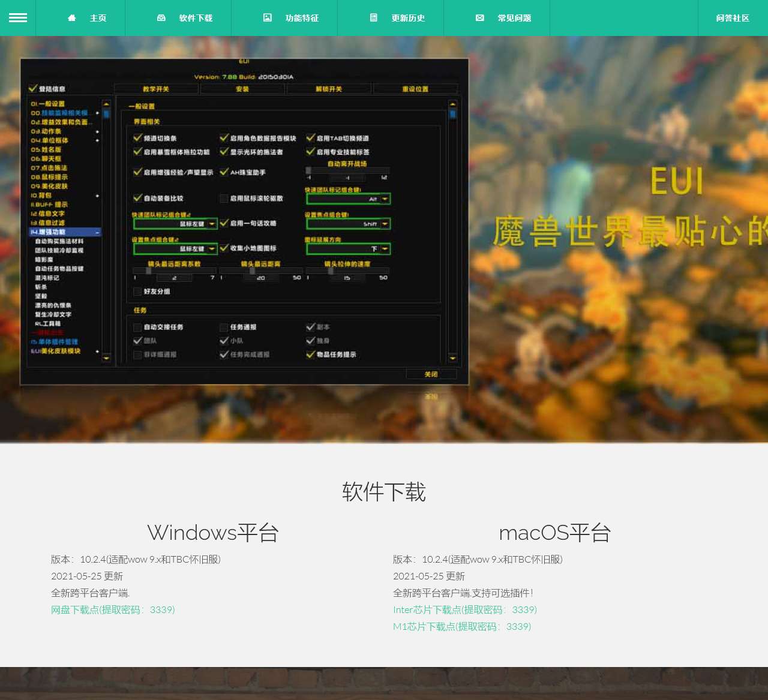Click the 重设位置 button

(x=415, y=89)
